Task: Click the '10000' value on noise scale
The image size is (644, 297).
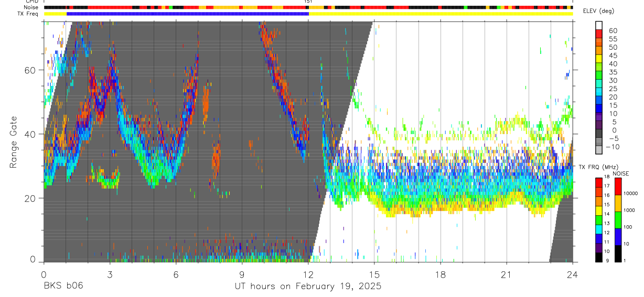Action: [x=632, y=193]
